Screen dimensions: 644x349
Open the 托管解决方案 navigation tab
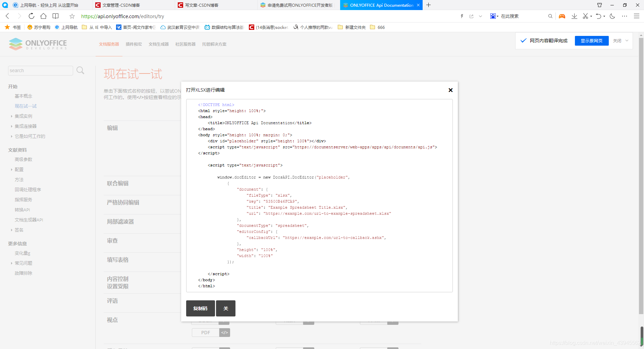coord(214,44)
